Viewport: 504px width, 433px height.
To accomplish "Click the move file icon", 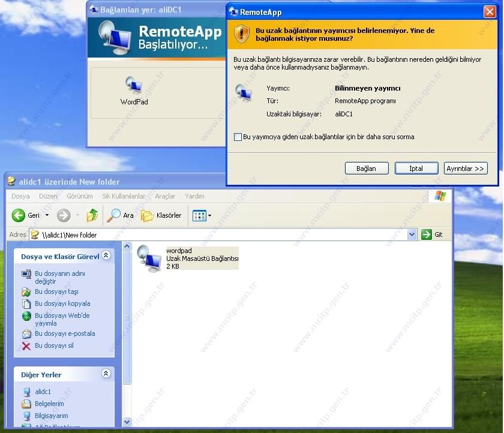I will [26, 291].
